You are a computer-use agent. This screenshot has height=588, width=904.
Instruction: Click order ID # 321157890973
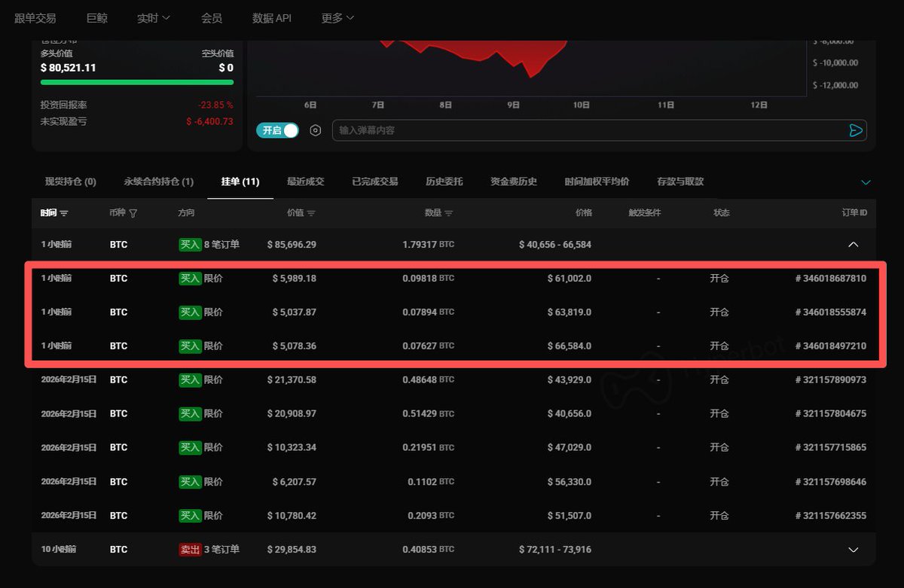pyautogui.click(x=831, y=380)
